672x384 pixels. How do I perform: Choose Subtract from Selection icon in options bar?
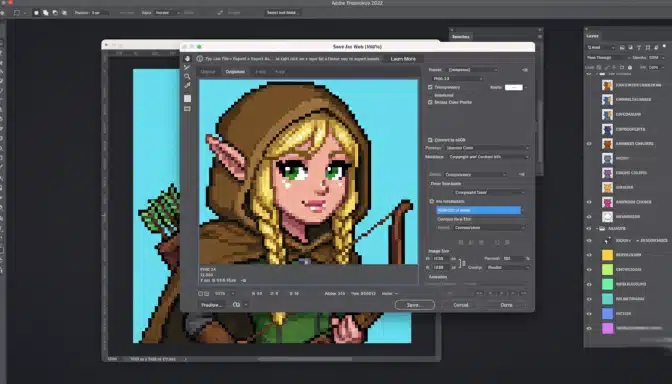pyautogui.click(x=55, y=13)
